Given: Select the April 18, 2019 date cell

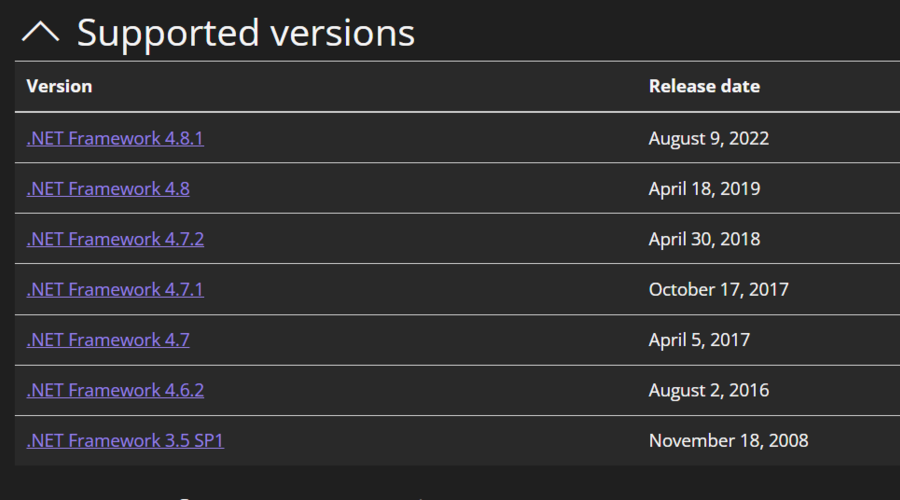Looking at the screenshot, I should (704, 188).
